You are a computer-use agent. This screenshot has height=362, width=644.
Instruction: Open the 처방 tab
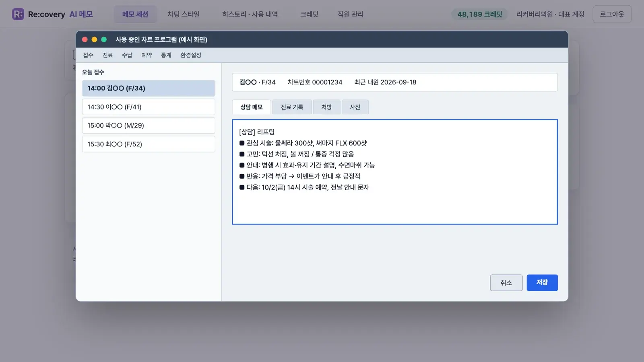(326, 107)
